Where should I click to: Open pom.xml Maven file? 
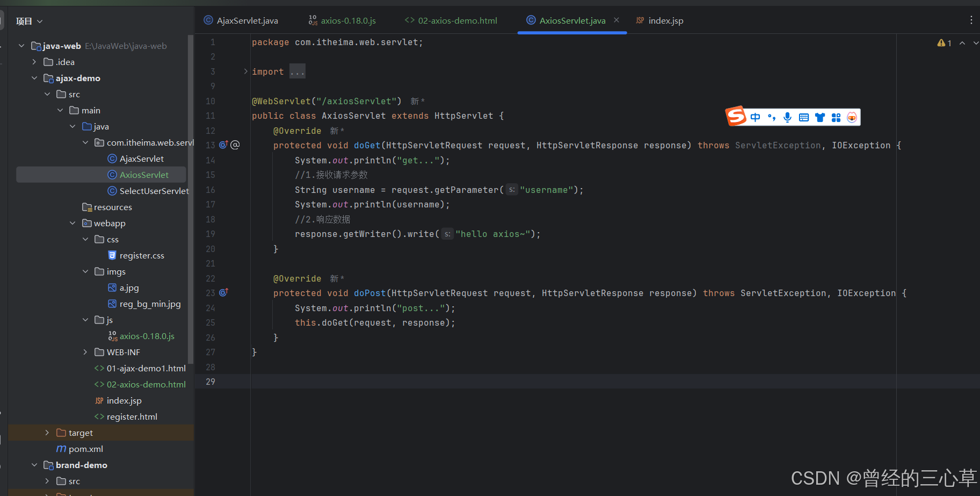point(79,449)
